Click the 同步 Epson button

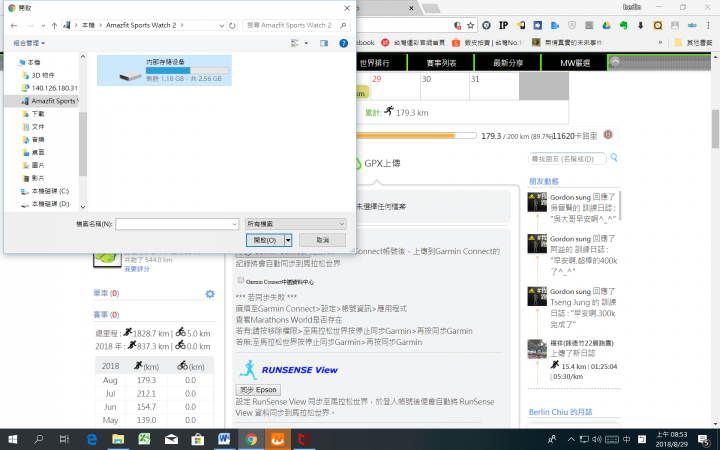[258, 390]
